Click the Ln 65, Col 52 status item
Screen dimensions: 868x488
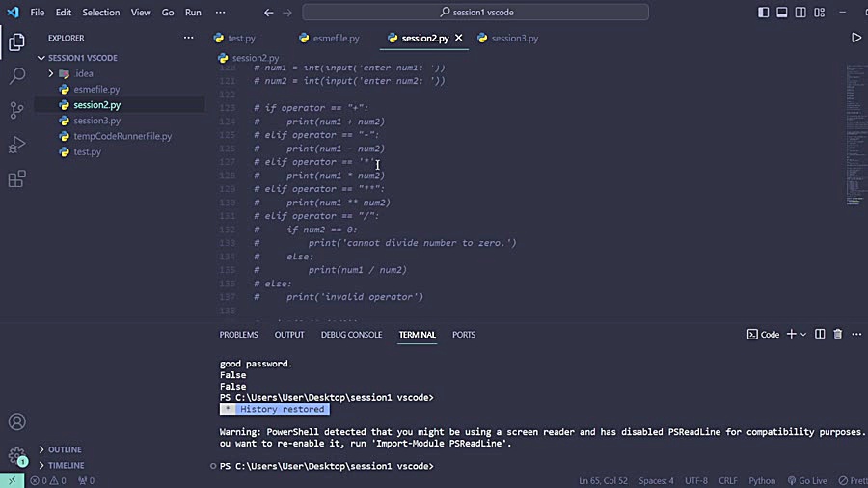coord(603,481)
